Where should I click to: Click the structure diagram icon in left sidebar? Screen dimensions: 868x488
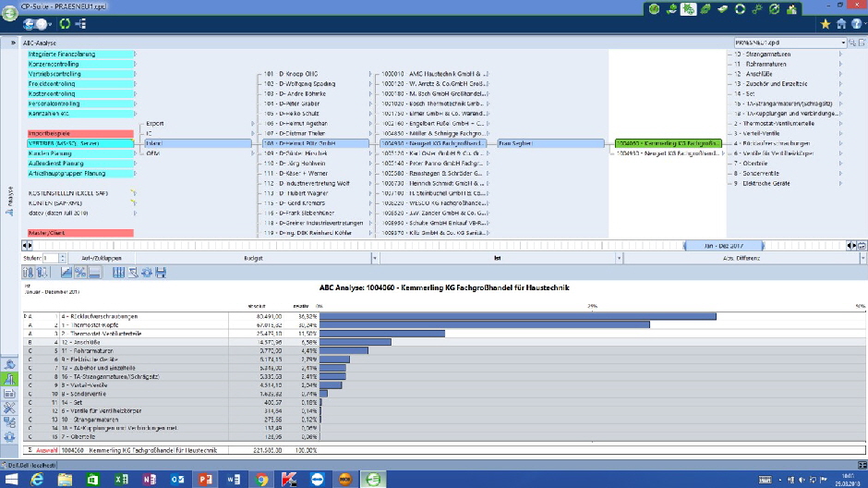9,422
